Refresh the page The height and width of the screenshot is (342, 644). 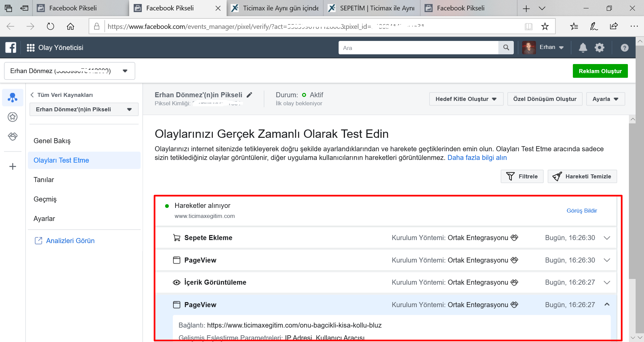(x=50, y=26)
